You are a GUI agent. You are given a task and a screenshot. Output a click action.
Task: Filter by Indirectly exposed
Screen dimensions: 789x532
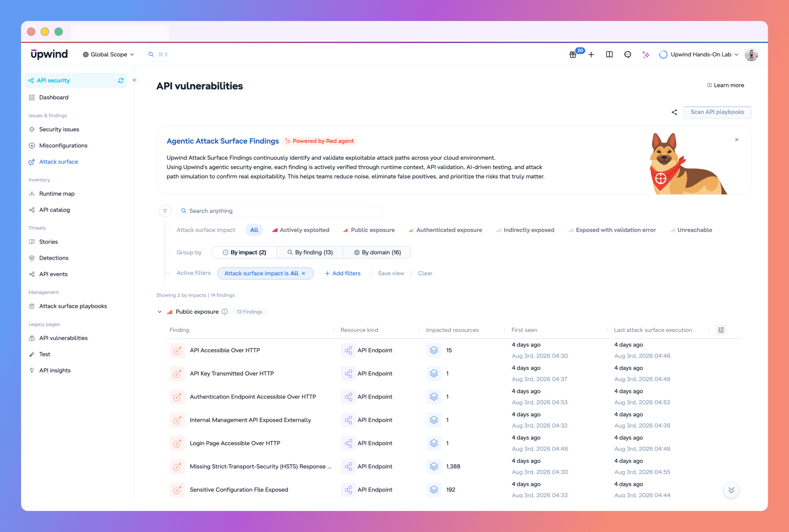point(525,230)
